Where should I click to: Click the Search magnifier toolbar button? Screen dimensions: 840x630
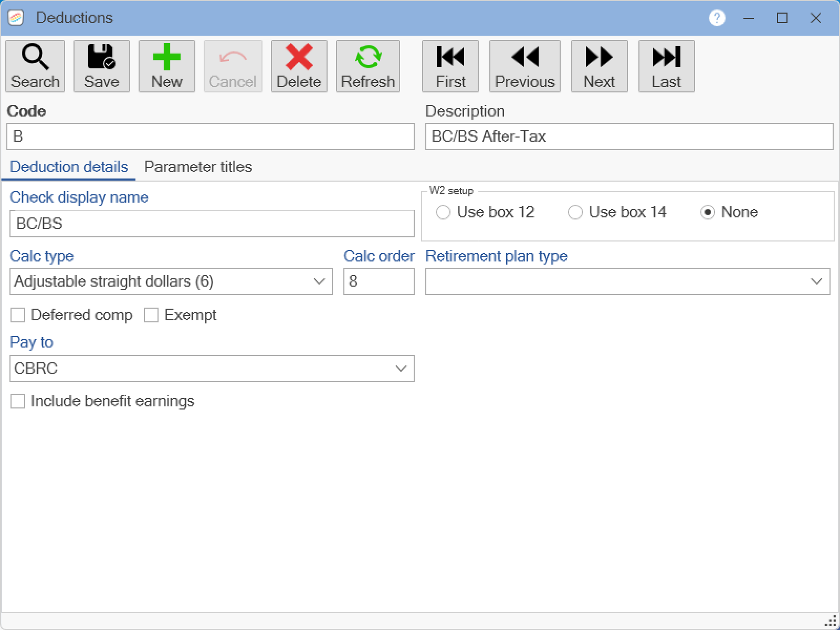(x=35, y=66)
